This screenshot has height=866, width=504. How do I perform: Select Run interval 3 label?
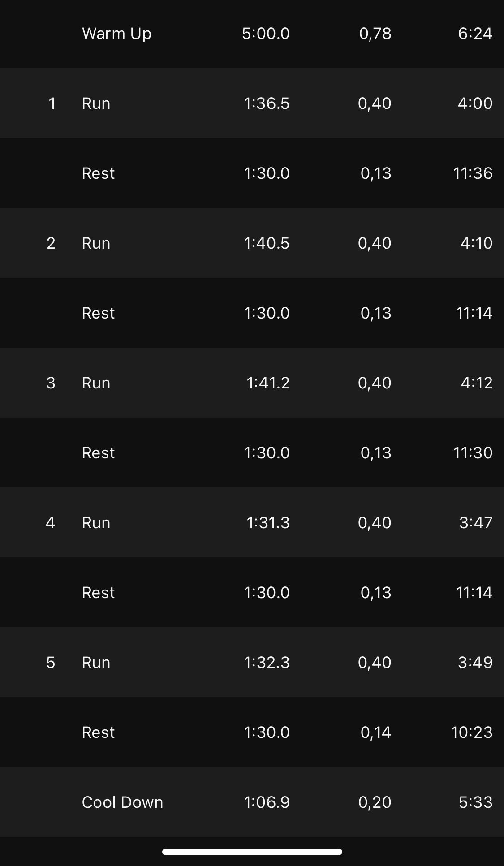(x=96, y=383)
